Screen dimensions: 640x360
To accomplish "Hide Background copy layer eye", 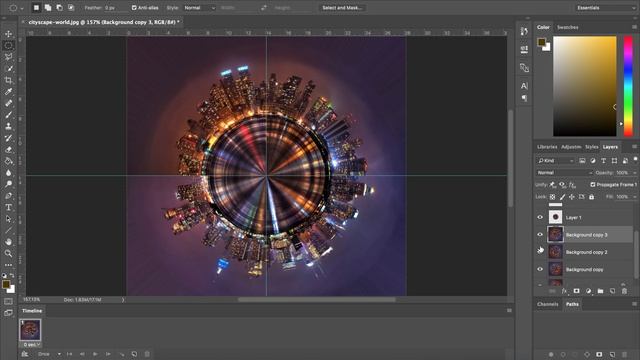I will tap(540, 269).
